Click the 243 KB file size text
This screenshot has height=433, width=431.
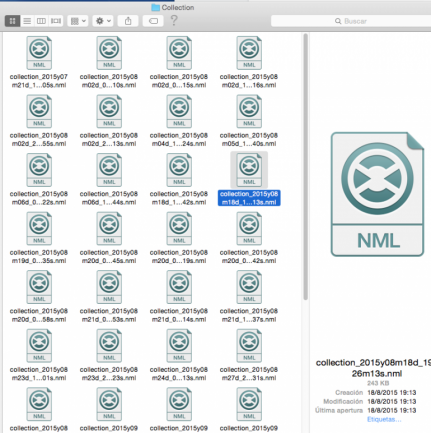pyautogui.click(x=378, y=383)
